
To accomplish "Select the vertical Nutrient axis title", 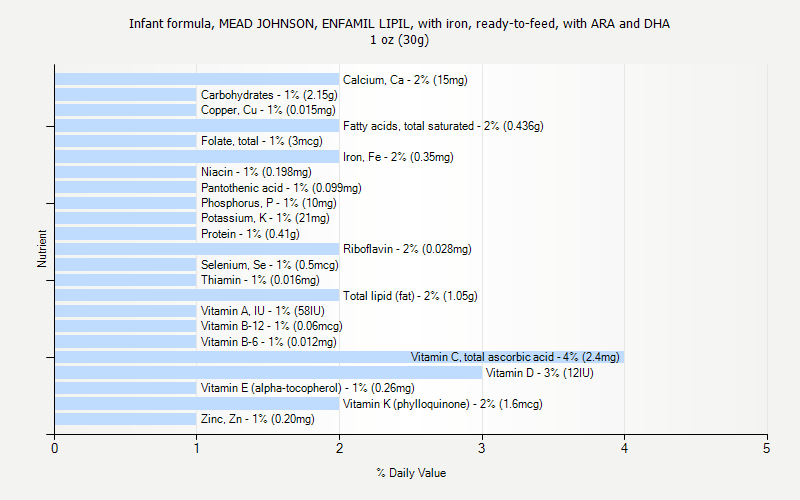I will point(42,248).
